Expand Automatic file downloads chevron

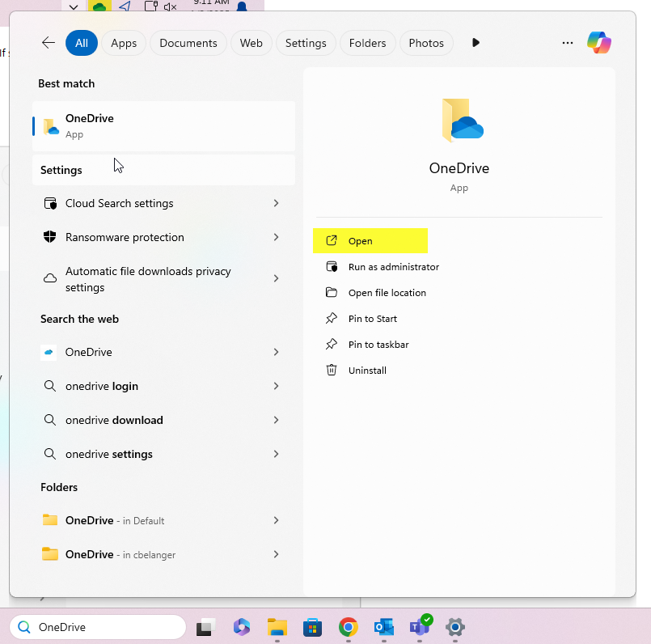(x=276, y=278)
